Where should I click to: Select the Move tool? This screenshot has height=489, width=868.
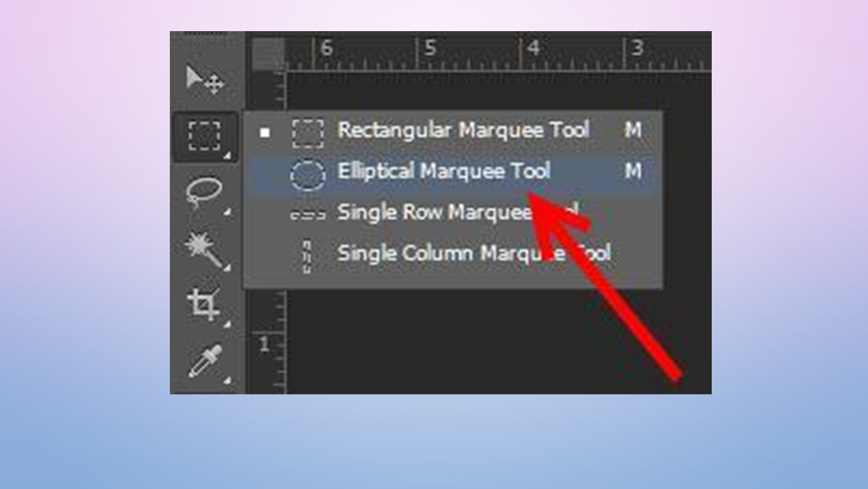click(x=205, y=79)
